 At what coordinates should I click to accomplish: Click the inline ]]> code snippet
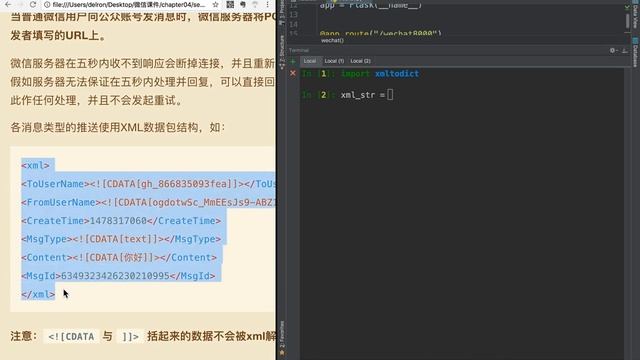[x=131, y=337]
